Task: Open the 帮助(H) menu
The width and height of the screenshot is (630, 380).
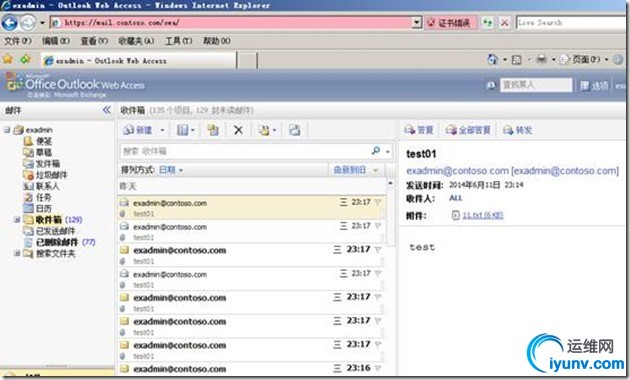Action: (217, 41)
